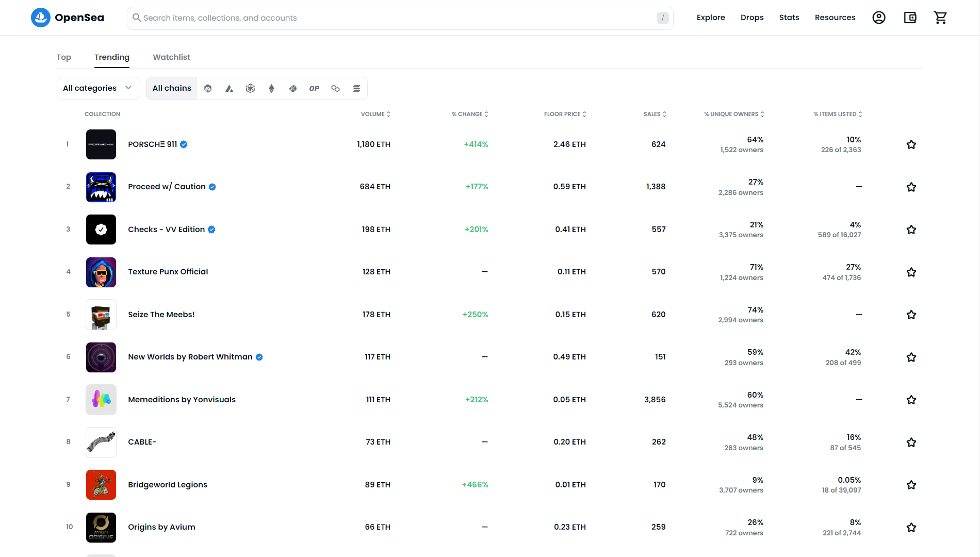The width and height of the screenshot is (980, 557).
Task: Select the All chains filter
Action: click(172, 88)
